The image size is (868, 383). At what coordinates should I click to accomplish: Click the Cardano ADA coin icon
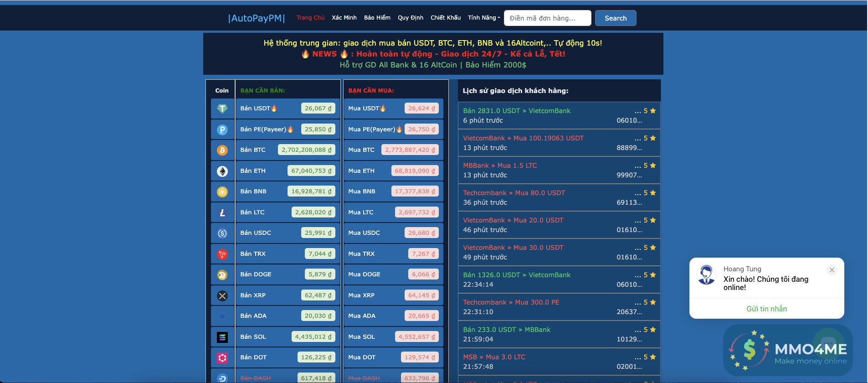click(222, 316)
